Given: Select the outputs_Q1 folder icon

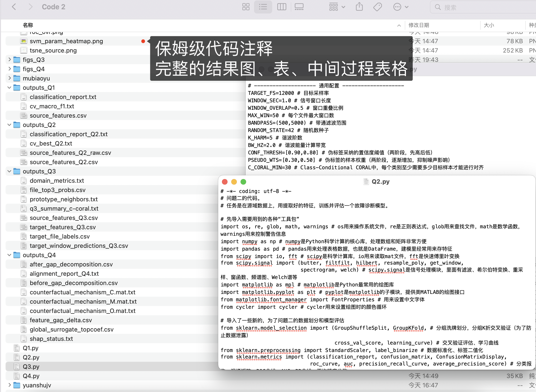Looking at the screenshot, I should coord(17,88).
